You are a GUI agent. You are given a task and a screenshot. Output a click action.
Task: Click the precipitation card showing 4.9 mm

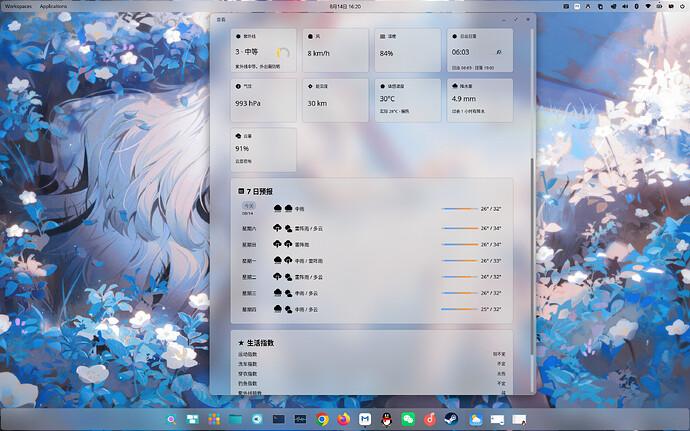[x=480, y=100]
